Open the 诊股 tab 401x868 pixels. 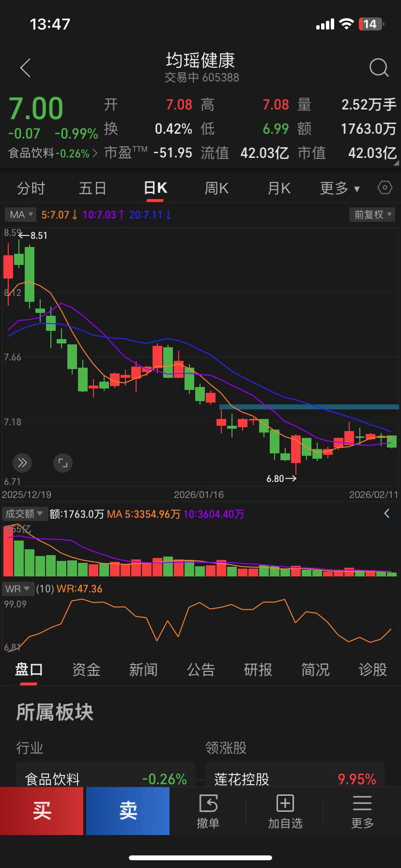pos(373,670)
